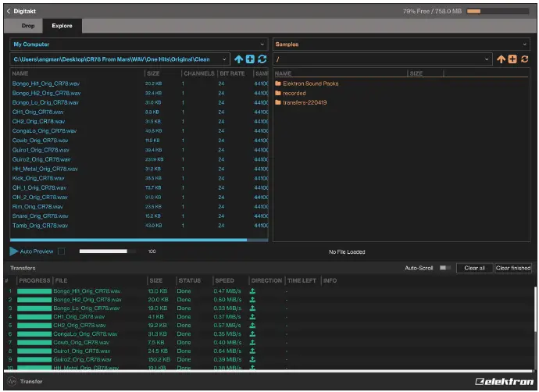The height and width of the screenshot is (392, 539).
Task: Select Kick_Orig_CR78.wav in the file list
Action: (x=39, y=178)
